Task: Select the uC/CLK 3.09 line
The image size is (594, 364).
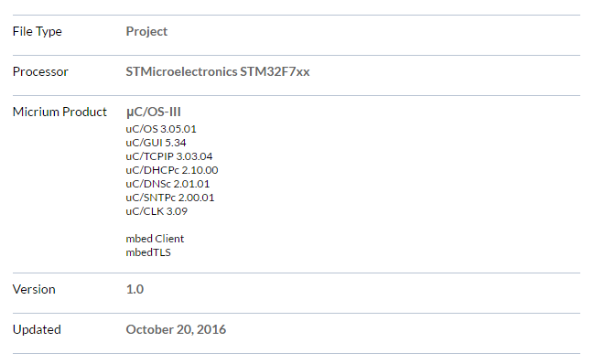Action: (157, 211)
